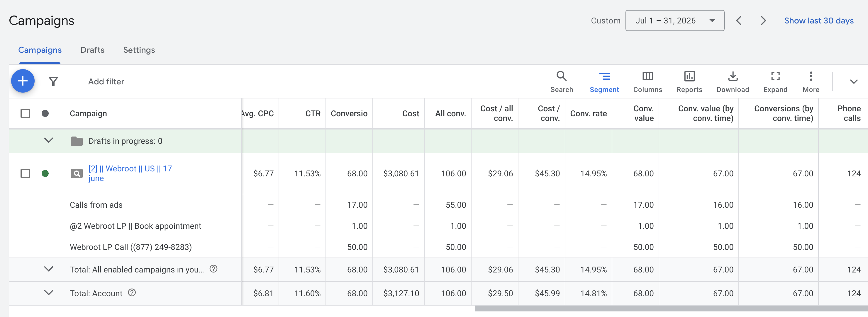868x317 pixels.
Task: Check the Webroot US campaign checkbox
Action: click(25, 173)
